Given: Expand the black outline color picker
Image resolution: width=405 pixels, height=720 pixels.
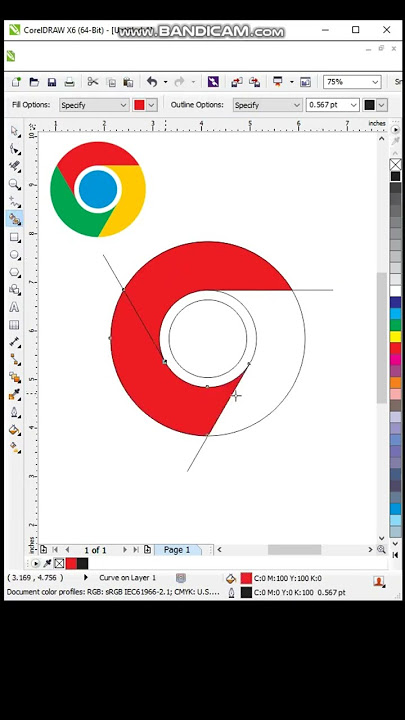Looking at the screenshot, I should (x=381, y=105).
